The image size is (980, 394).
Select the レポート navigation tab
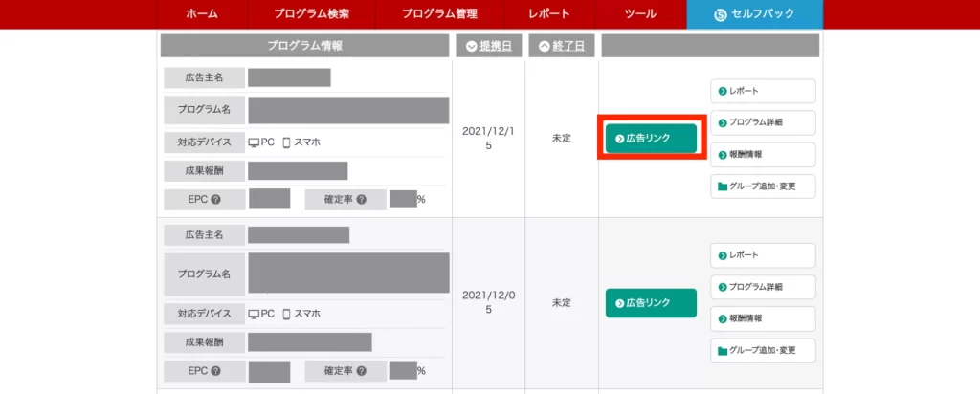click(548, 14)
